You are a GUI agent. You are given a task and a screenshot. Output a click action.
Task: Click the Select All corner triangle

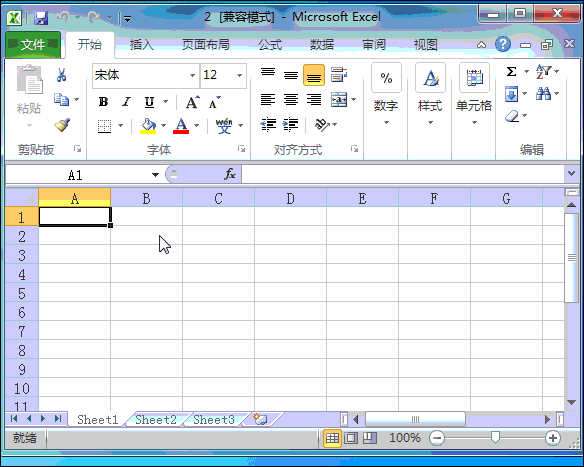(x=22, y=198)
